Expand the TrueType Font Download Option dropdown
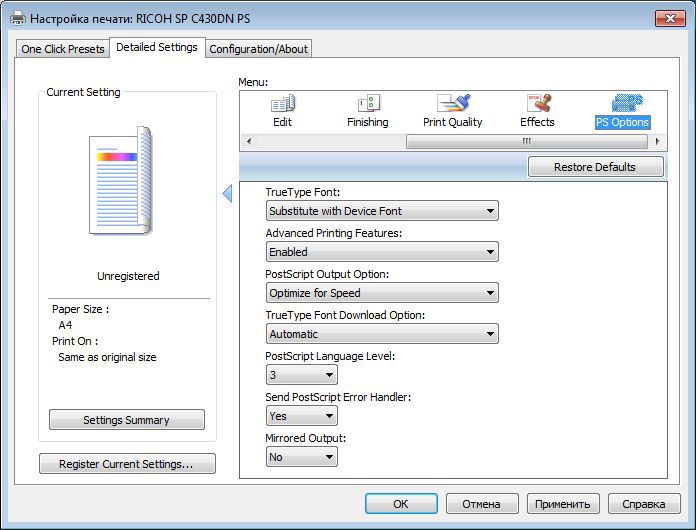Screen dimensions: 696x530 click(x=382, y=334)
